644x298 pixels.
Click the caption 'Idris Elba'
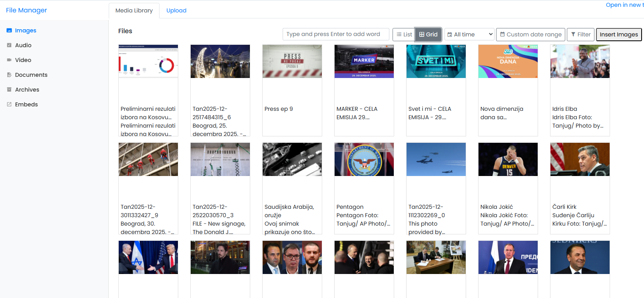point(564,109)
